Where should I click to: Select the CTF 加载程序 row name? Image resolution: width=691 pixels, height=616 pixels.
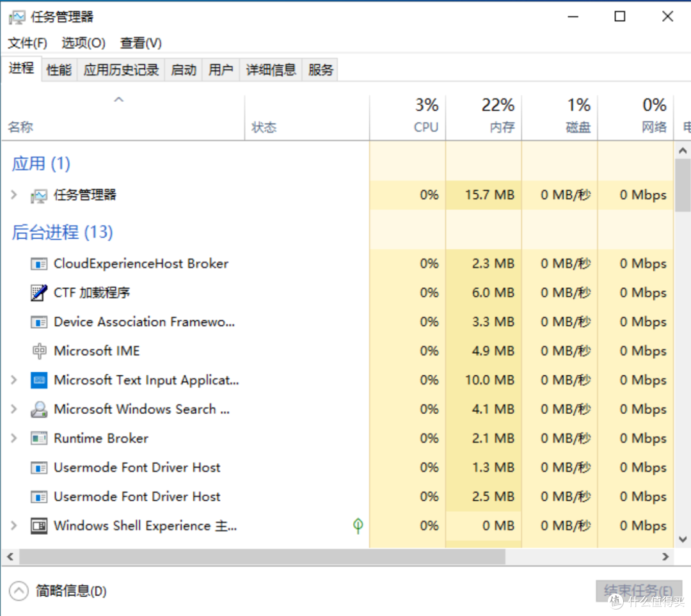click(91, 292)
